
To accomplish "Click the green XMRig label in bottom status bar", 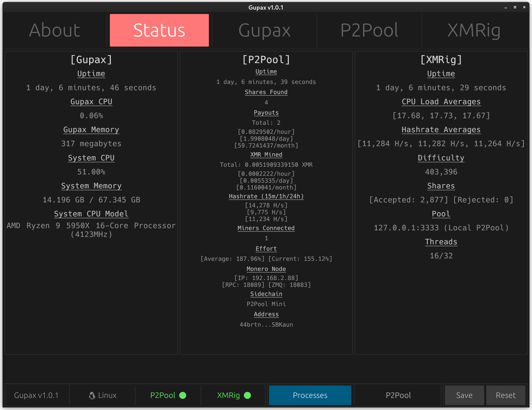I will (228, 395).
